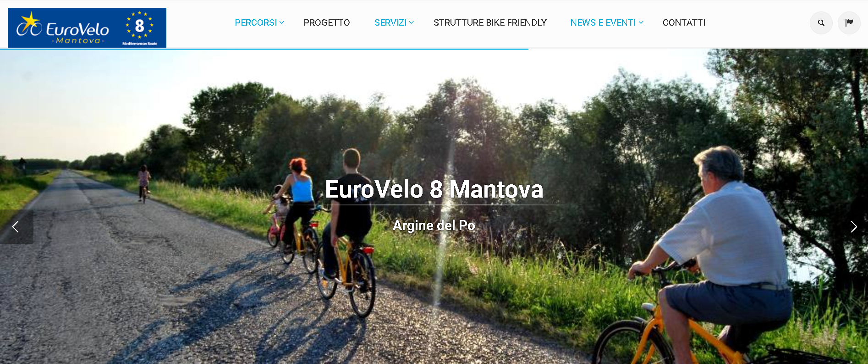This screenshot has height=364, width=868.
Task: Open the Progetto page
Action: coord(326,22)
